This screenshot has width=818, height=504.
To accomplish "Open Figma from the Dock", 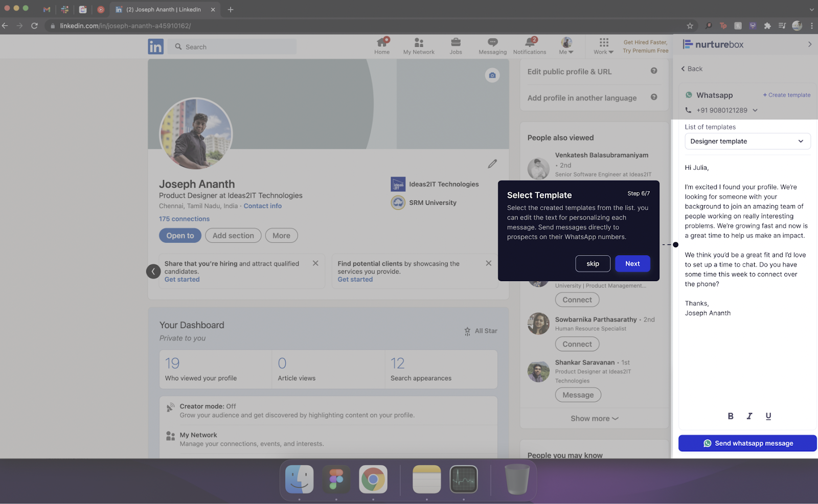I will point(336,479).
